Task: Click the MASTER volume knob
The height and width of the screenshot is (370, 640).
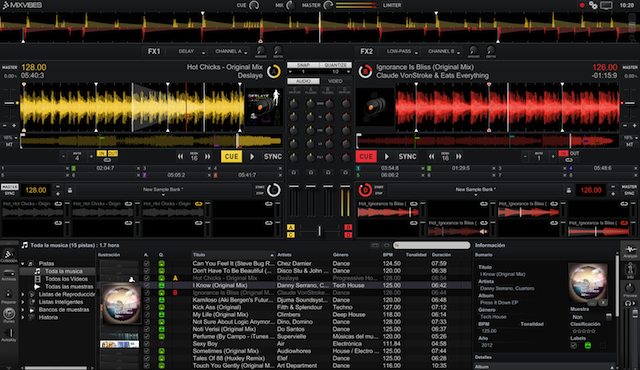Action: [328, 5]
